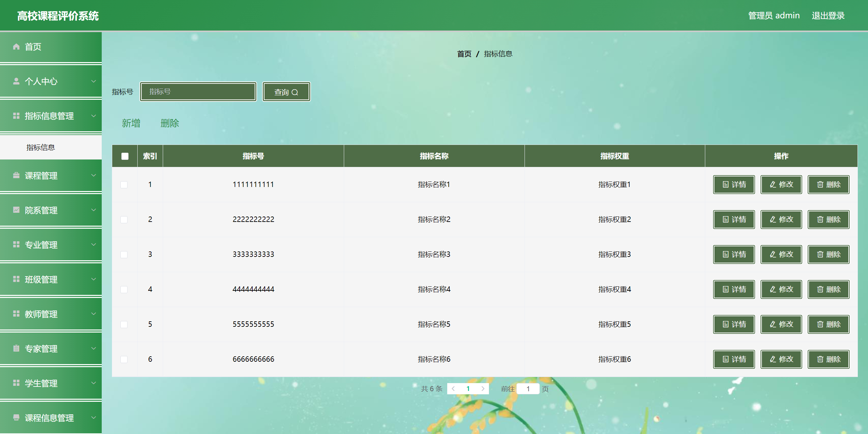
Task: Click the home icon in sidebar
Action: click(16, 46)
